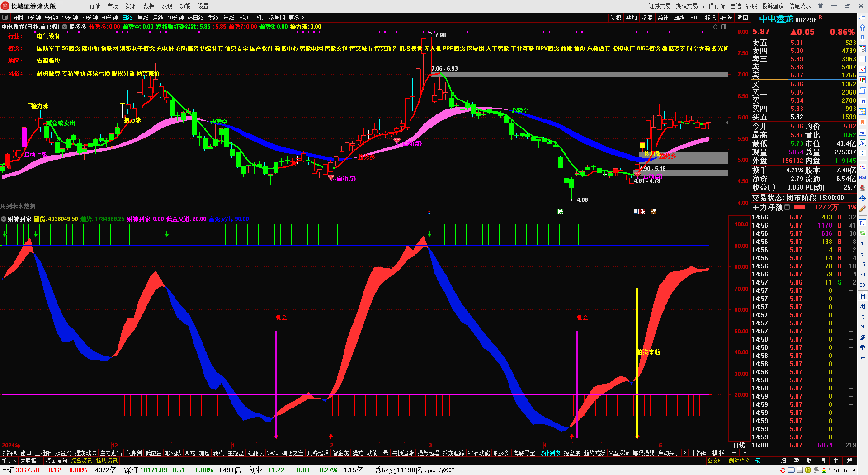The height and width of the screenshot is (475, 868).
Task: Click the 返回 return button
Action: pyautogui.click(x=743, y=18)
